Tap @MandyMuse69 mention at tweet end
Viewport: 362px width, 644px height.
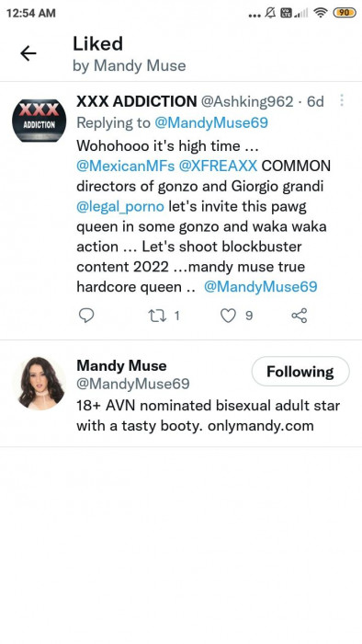tap(261, 287)
